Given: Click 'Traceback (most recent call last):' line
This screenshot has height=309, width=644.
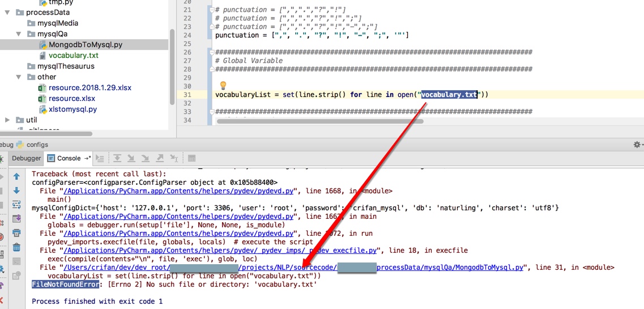Looking at the screenshot, I should tap(99, 174).
